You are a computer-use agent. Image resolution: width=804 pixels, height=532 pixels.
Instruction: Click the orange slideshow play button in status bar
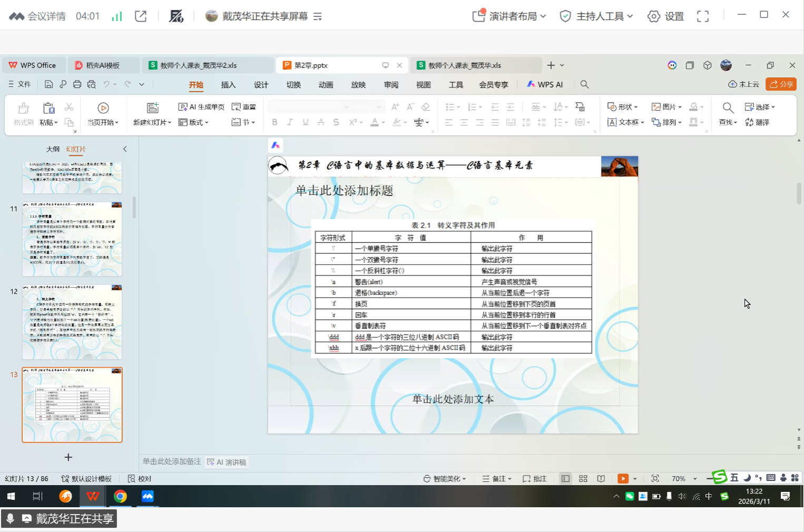pos(623,478)
